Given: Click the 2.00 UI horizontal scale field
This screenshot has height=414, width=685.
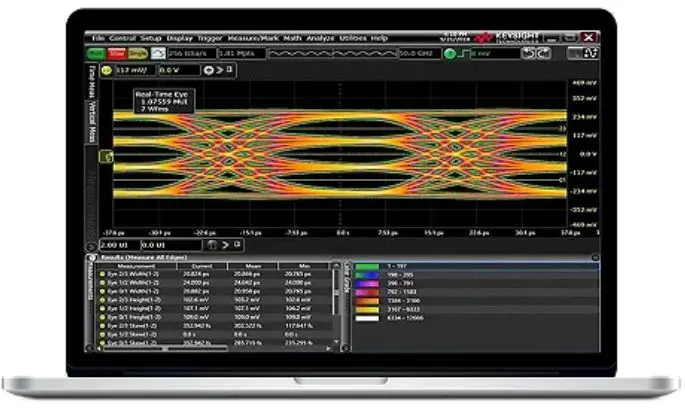Looking at the screenshot, I should pos(120,245).
